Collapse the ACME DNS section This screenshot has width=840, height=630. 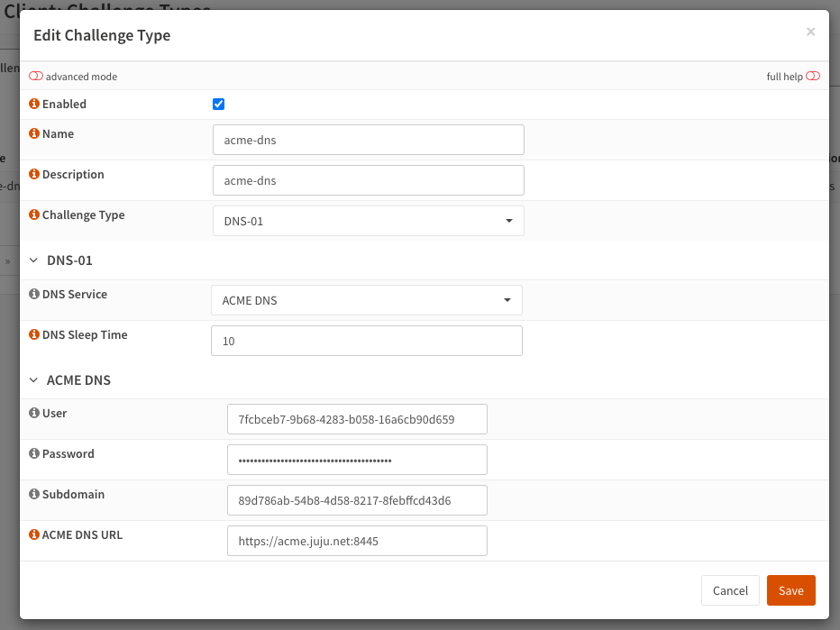coord(33,380)
